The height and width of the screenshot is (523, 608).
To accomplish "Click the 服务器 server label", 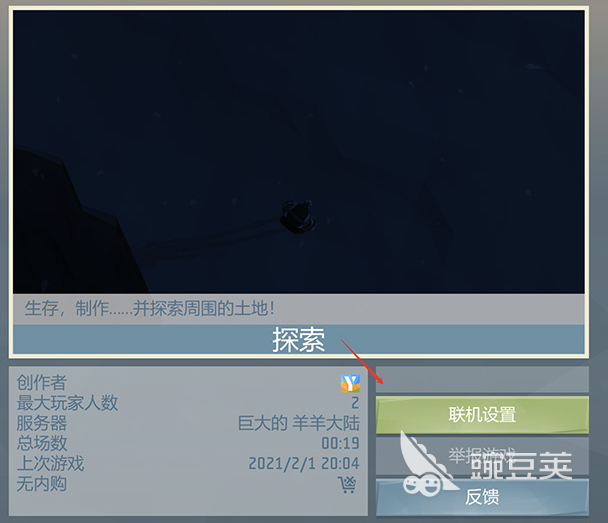I will pos(41,423).
